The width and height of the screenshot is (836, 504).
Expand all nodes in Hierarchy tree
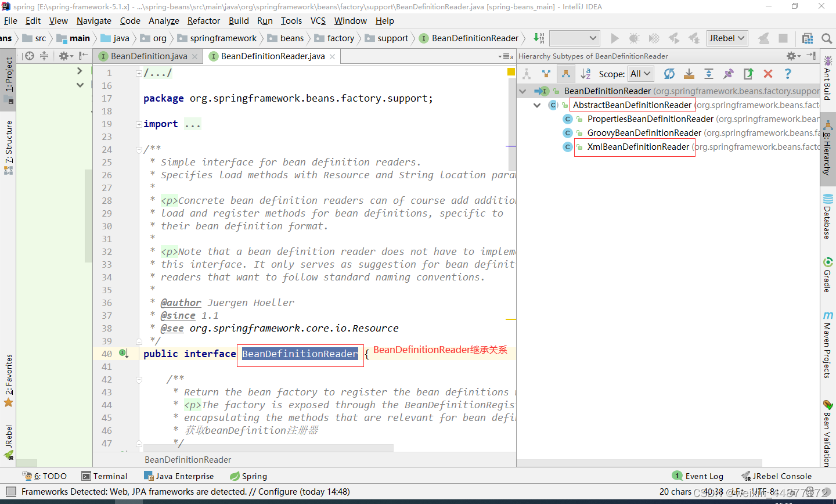pyautogui.click(x=709, y=74)
